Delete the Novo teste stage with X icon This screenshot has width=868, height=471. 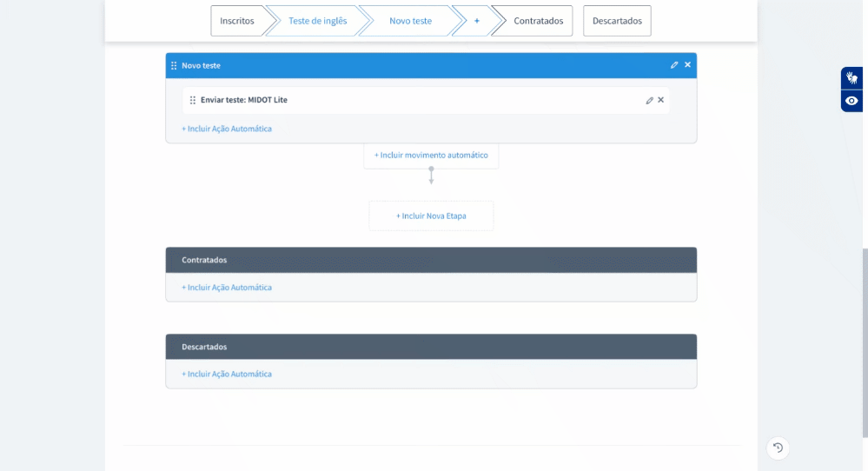[687, 65]
